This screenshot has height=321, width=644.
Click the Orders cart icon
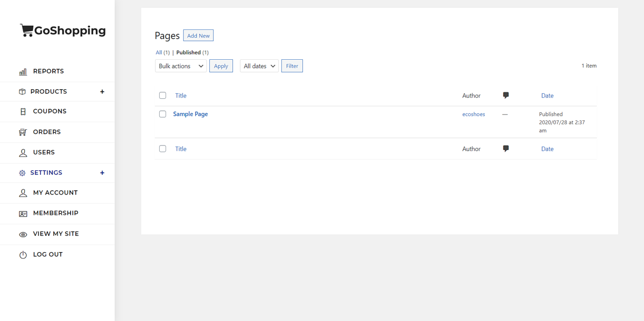point(23,132)
